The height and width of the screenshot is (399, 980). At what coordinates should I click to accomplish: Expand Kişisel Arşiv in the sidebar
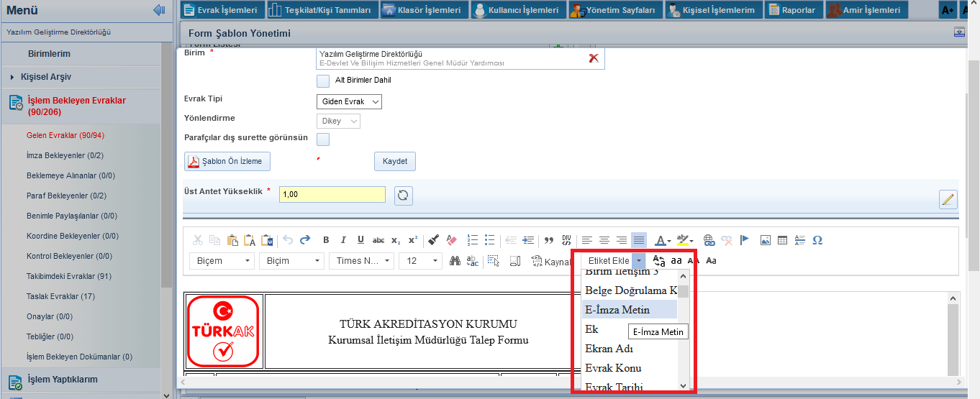point(46,77)
